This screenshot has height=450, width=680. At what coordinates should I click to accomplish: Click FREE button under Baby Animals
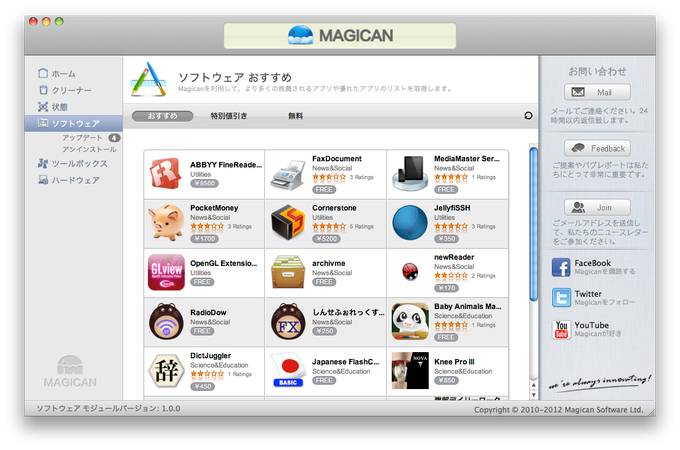point(446,337)
